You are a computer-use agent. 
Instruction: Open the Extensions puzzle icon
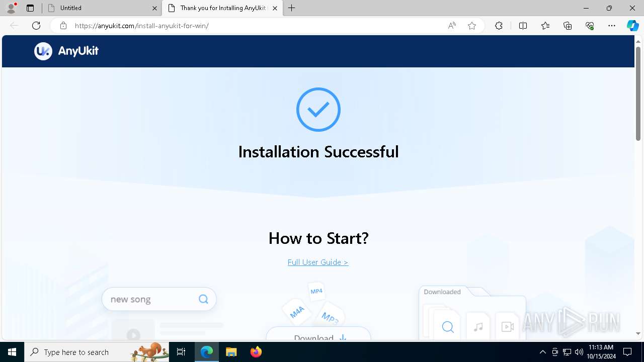click(499, 26)
